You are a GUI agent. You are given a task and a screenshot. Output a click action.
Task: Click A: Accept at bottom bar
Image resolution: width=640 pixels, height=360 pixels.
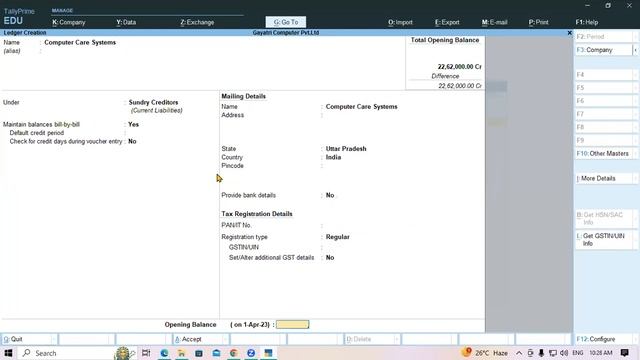click(x=200, y=339)
